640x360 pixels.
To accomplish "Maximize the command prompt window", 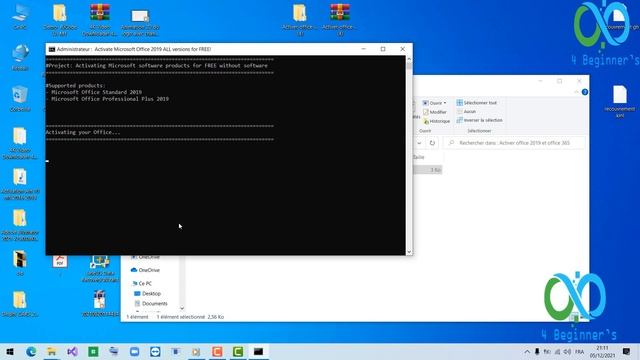I will (x=383, y=49).
